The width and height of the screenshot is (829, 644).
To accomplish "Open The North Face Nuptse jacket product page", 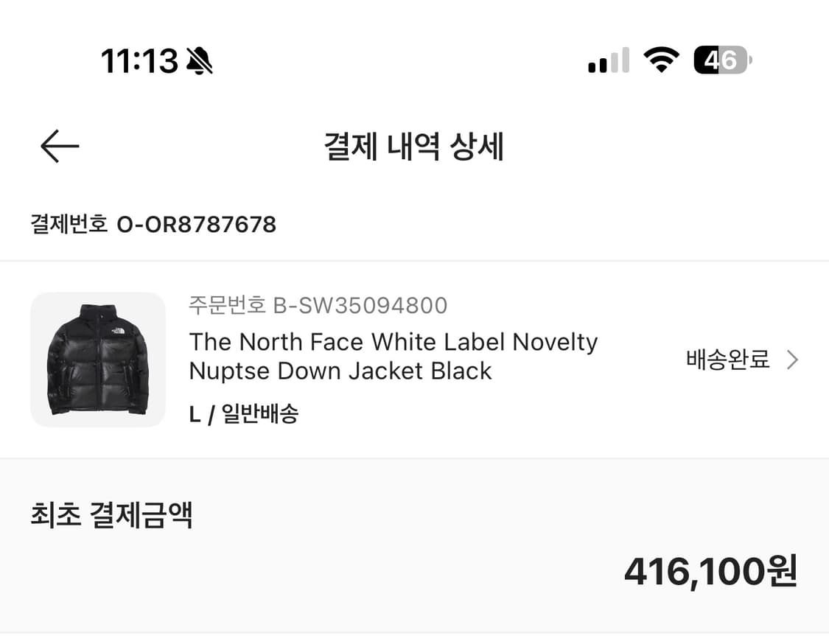I will click(x=393, y=356).
